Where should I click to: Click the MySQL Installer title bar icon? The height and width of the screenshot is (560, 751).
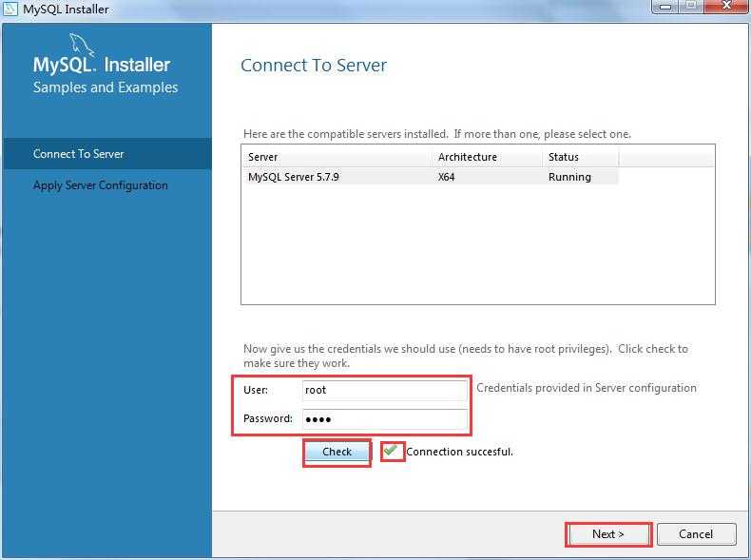coord(10,9)
